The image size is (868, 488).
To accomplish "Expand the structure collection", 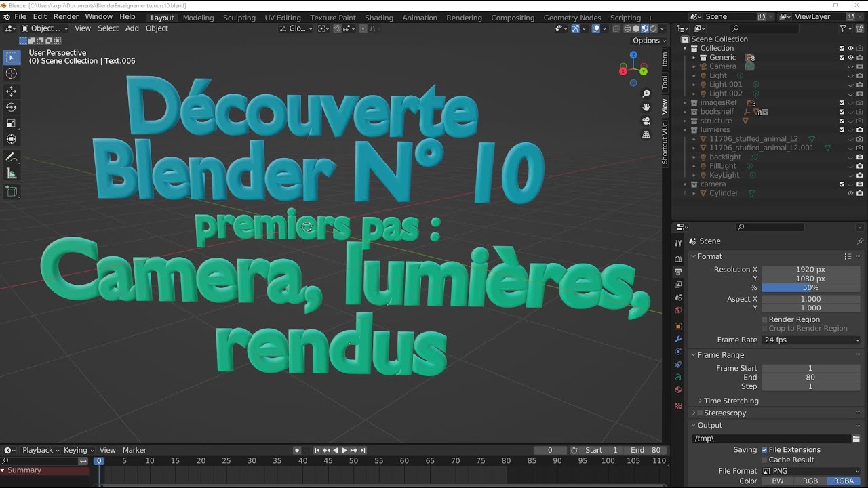I will [685, 121].
